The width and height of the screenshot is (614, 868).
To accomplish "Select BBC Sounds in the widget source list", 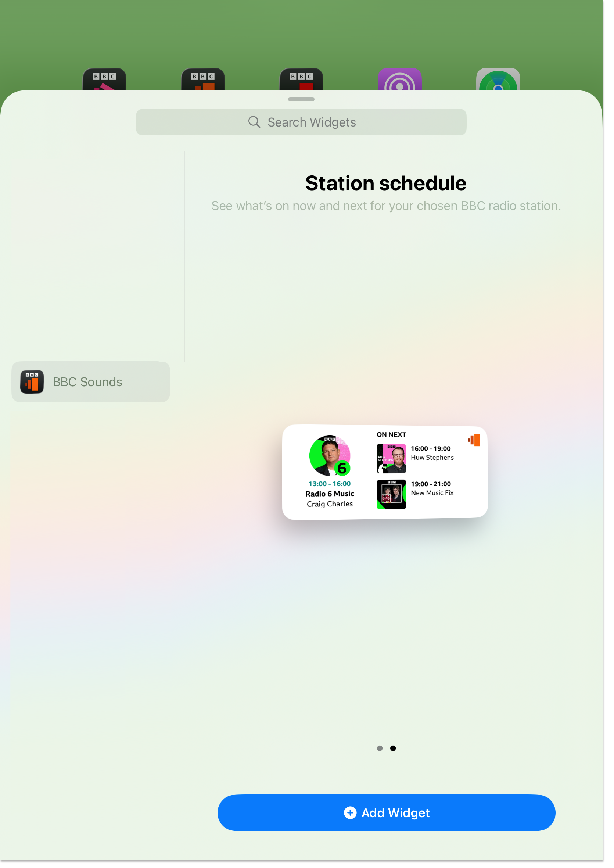I will pyautogui.click(x=91, y=382).
